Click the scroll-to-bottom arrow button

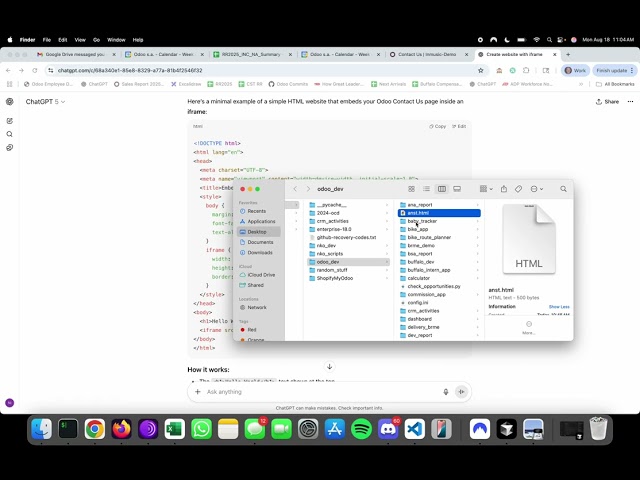pos(329,367)
